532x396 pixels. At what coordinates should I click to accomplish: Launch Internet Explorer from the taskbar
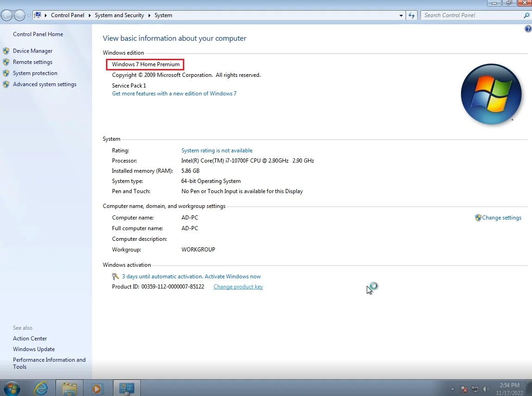(x=41, y=388)
